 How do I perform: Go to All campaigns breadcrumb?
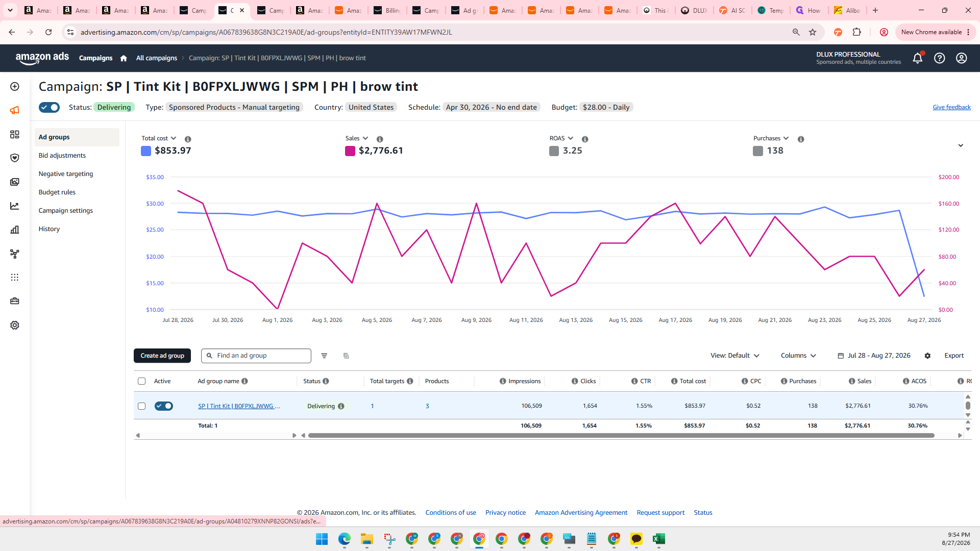(157, 58)
